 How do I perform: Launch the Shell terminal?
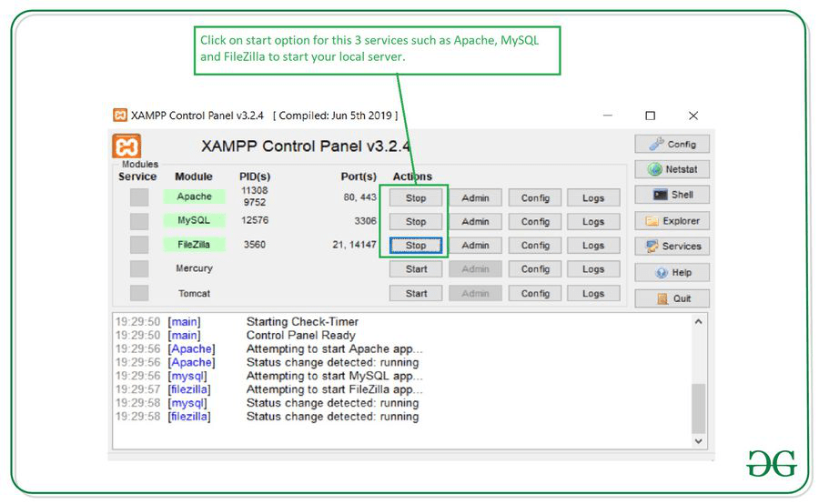pos(672,195)
